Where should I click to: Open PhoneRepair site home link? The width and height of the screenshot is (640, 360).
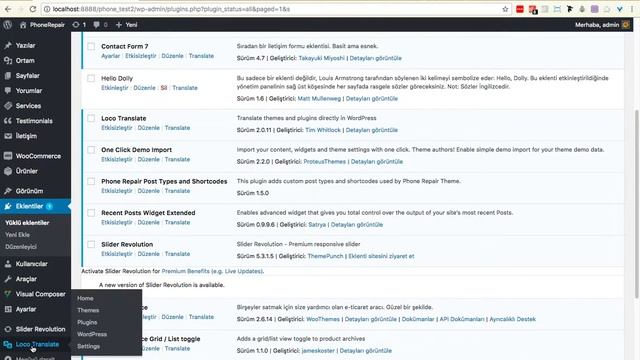pos(42,25)
